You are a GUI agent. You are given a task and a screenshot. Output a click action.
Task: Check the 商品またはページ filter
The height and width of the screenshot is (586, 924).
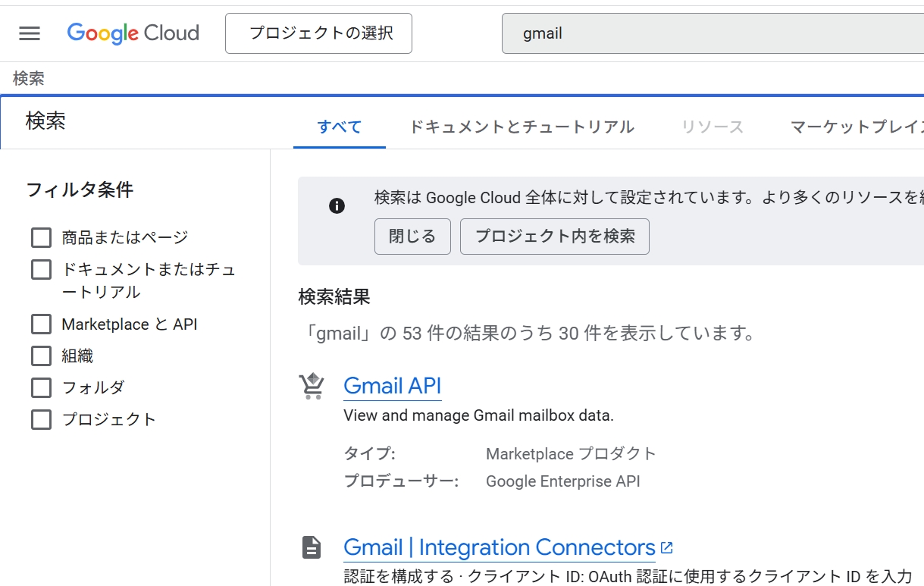(x=41, y=238)
